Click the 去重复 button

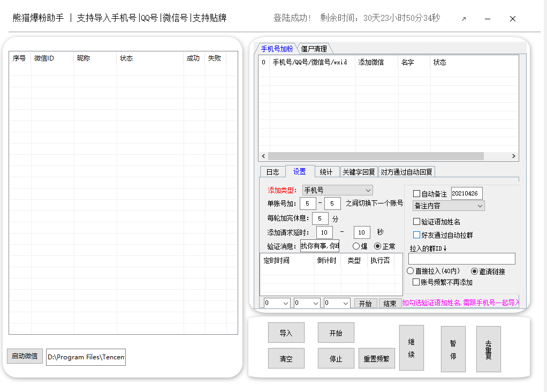pos(488,349)
